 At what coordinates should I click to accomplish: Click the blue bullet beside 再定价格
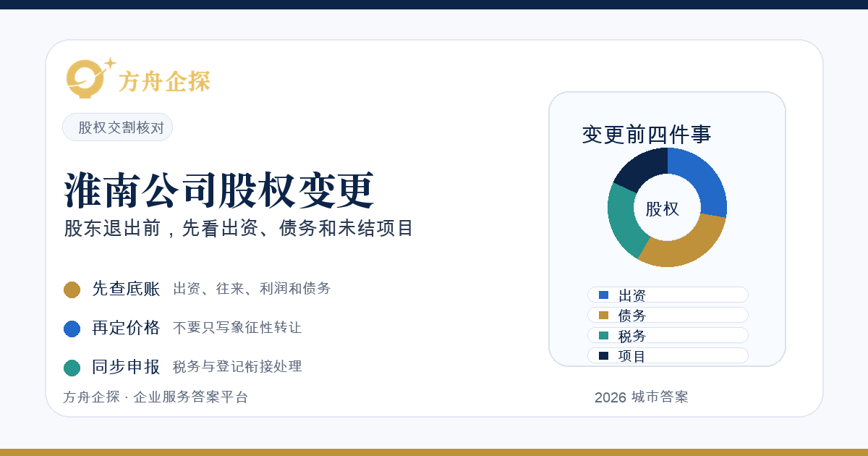pos(72,329)
